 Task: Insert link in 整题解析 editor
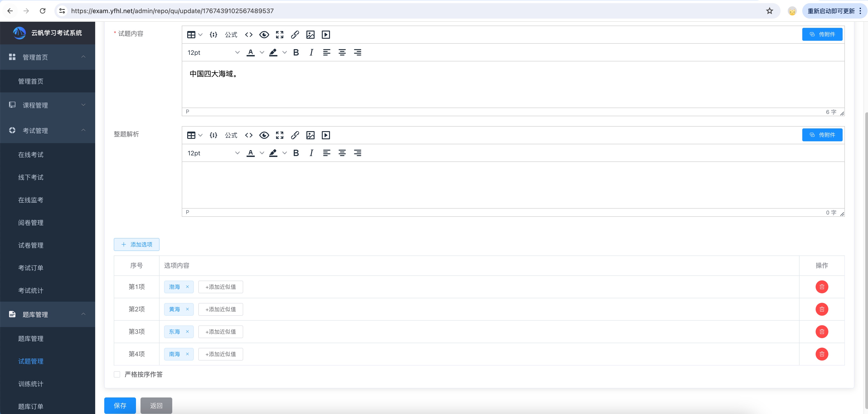295,135
